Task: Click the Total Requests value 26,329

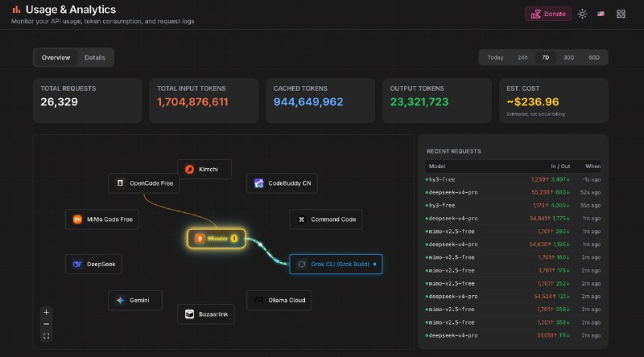Action: [x=59, y=102]
